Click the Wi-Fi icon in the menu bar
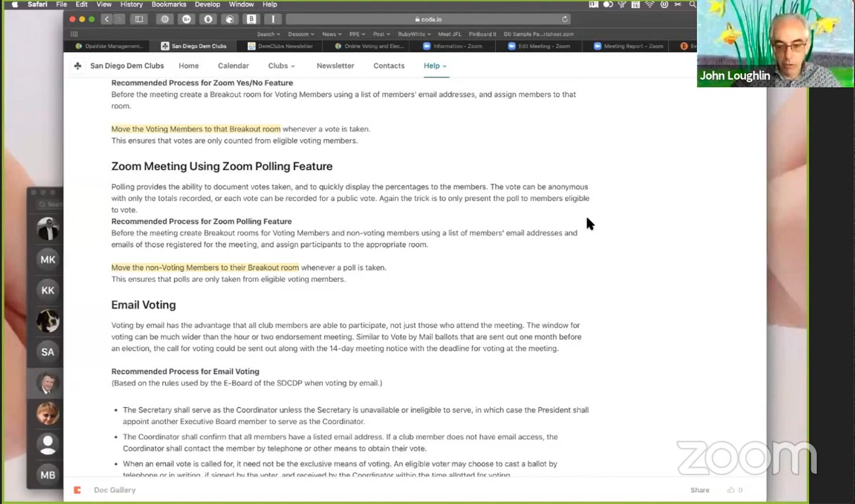Viewport: 855px width, 504px height. click(649, 5)
